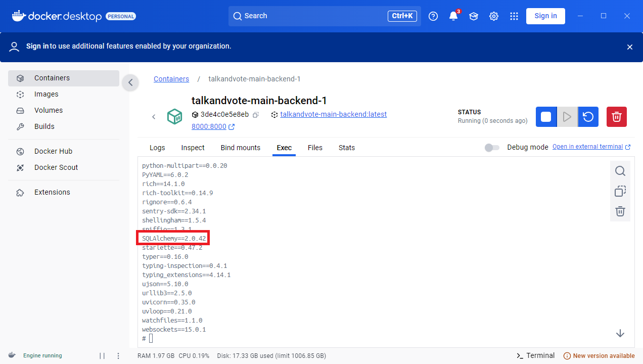Open Docker Desktop settings gear
Screen dimensions: 643x364
pos(494,16)
